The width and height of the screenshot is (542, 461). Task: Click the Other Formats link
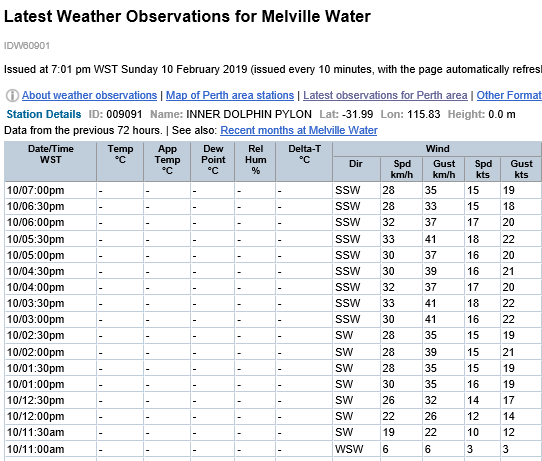(509, 95)
